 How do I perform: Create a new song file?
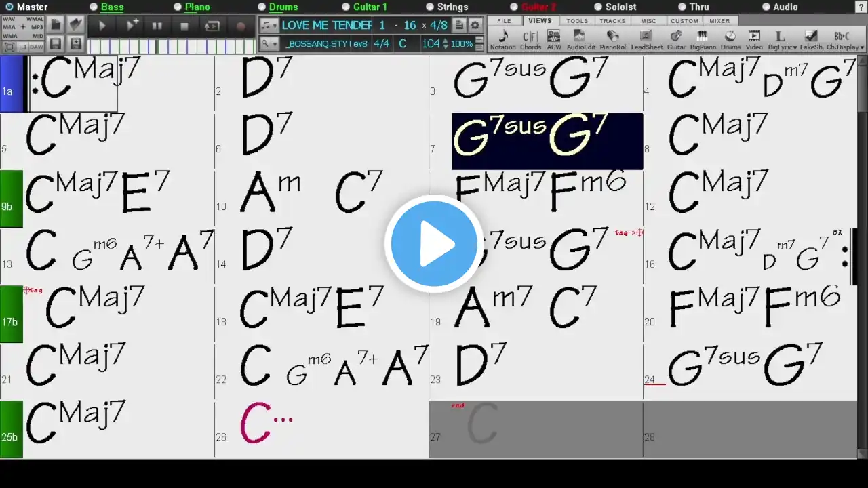point(56,25)
